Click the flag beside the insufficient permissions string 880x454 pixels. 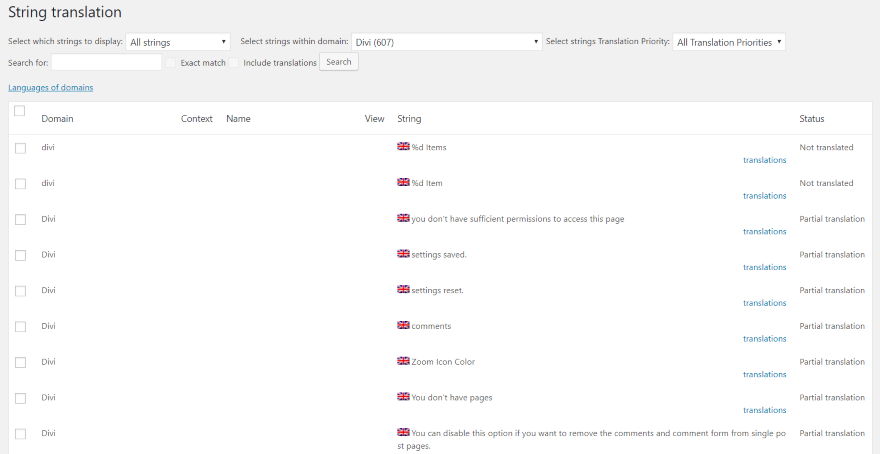[403, 218]
